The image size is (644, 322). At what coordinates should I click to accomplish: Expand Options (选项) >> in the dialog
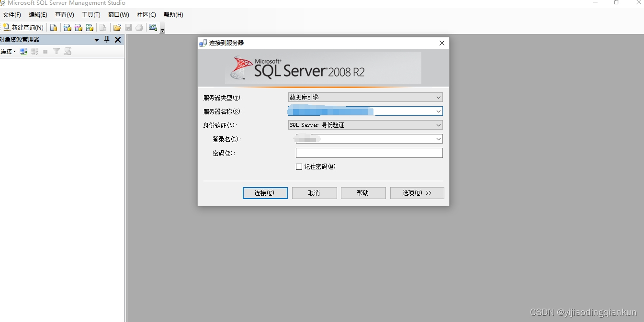pyautogui.click(x=417, y=193)
